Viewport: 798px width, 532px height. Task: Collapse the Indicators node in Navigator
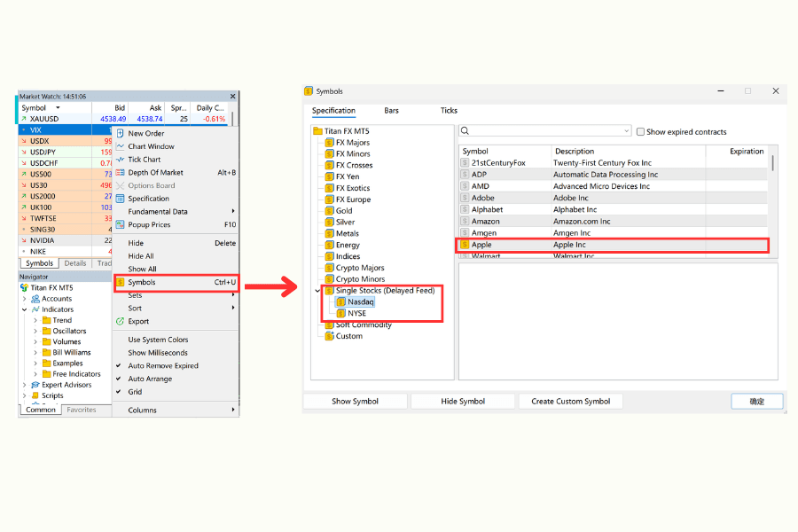click(25, 309)
